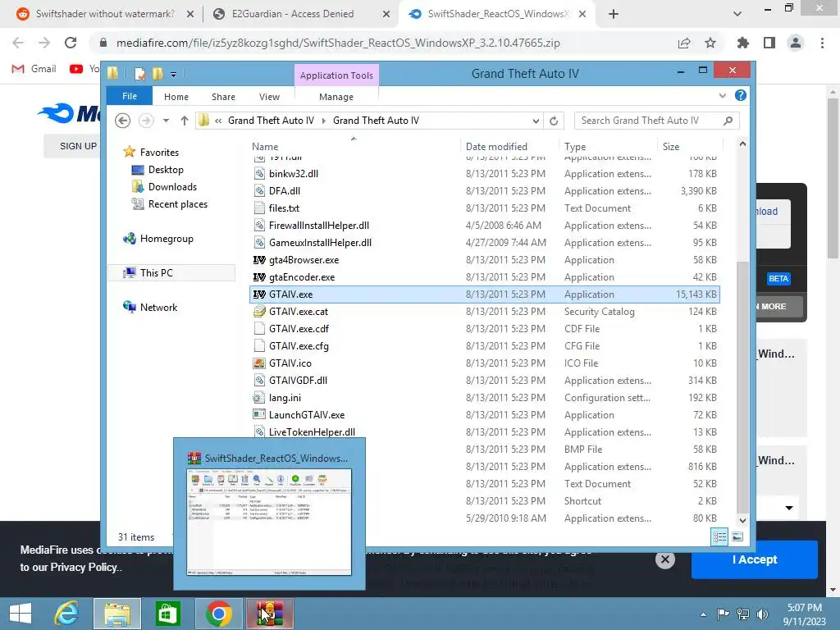Switch to the Home ribbon tab
840x630 pixels.
point(176,97)
